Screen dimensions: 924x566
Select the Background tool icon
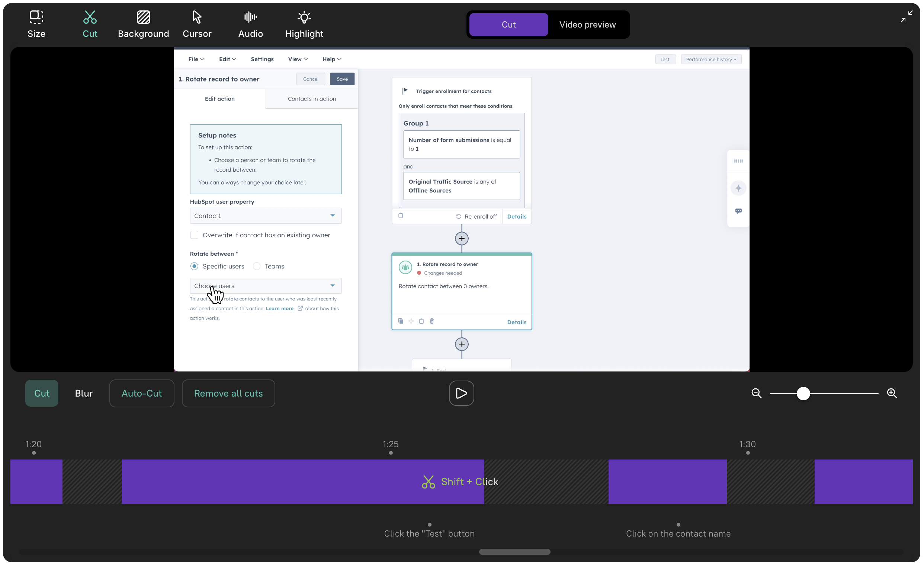pos(143,17)
